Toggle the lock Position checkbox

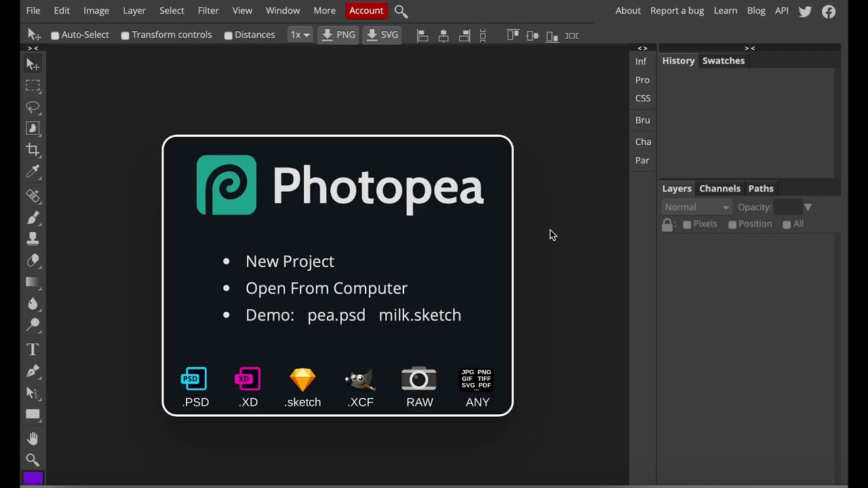tap(732, 224)
